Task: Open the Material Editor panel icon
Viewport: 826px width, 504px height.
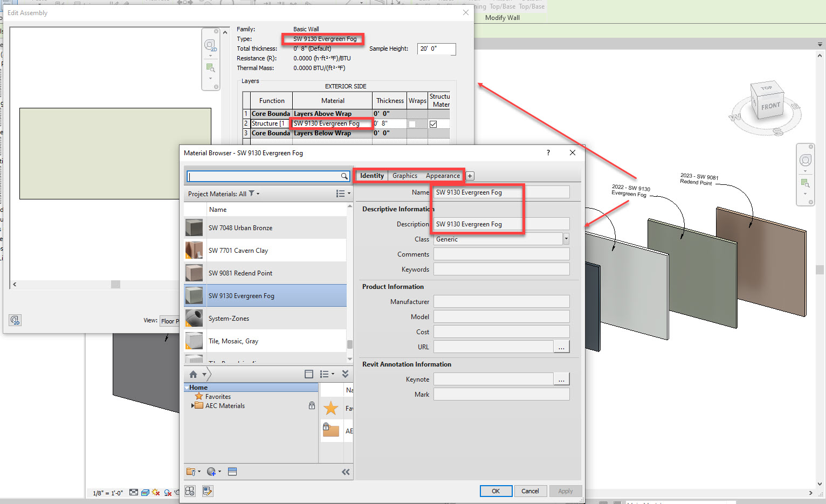Action: (232, 471)
